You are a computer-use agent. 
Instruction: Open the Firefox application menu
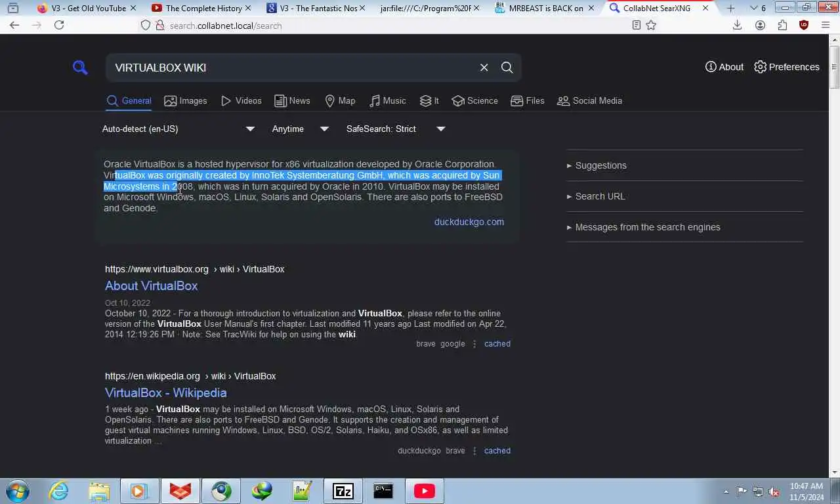point(825,25)
